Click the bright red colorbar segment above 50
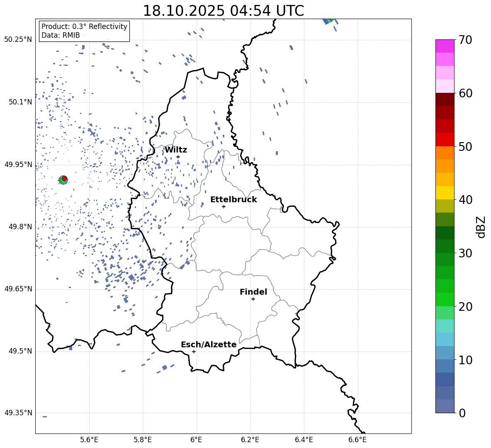This screenshot has width=491, height=448. tap(445, 140)
